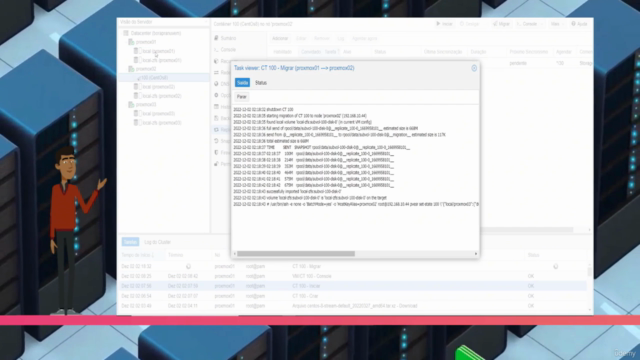
Task: Select the Tarefas tab in bottom panel
Action: 130,242
